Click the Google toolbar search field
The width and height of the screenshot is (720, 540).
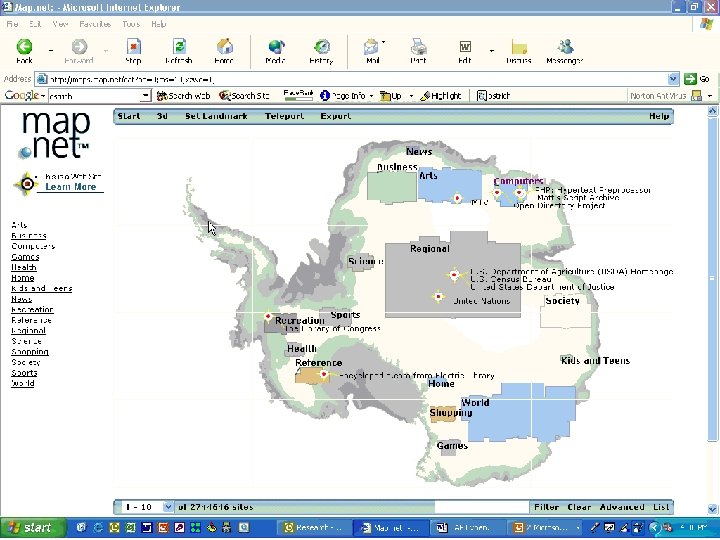pos(94,96)
